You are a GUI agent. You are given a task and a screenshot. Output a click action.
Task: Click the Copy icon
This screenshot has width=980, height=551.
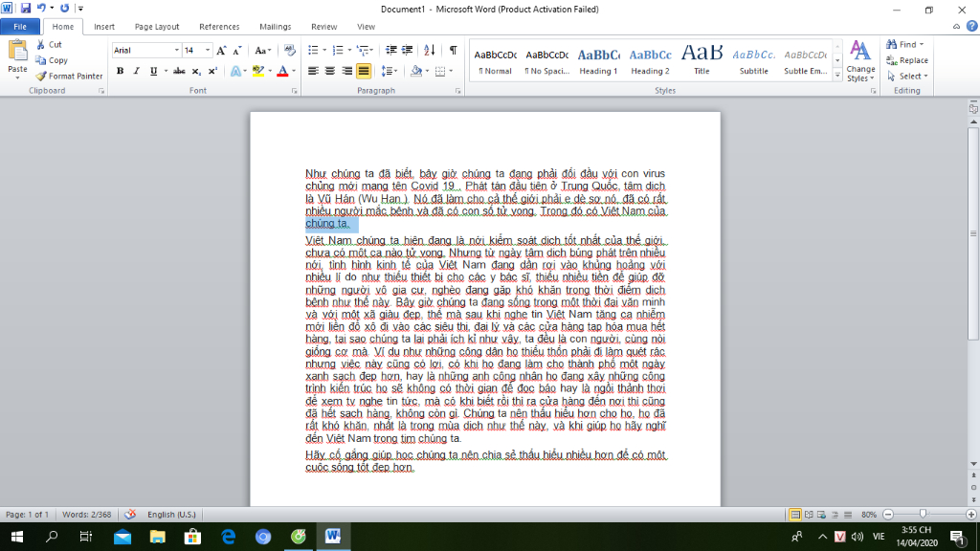point(40,60)
